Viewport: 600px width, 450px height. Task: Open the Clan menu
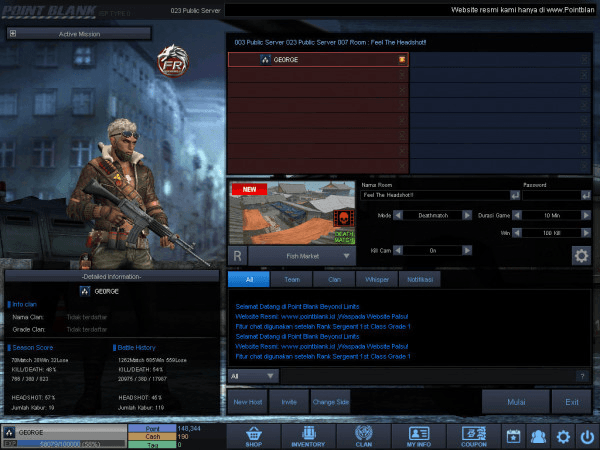[363, 436]
